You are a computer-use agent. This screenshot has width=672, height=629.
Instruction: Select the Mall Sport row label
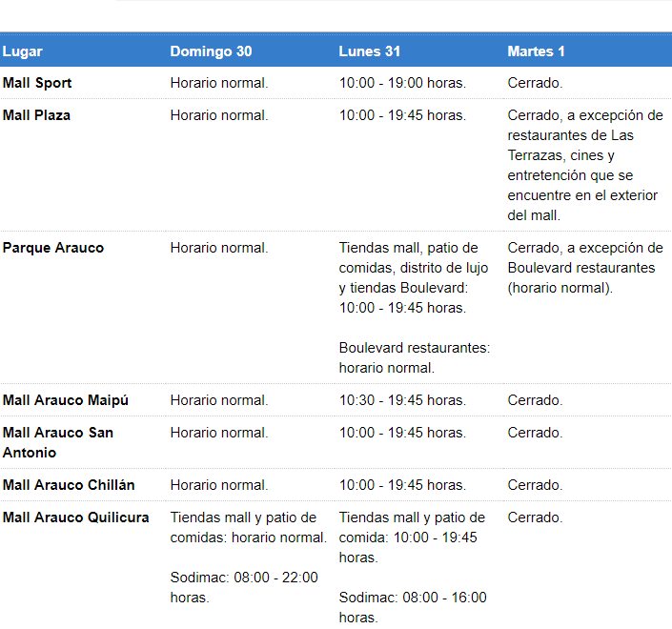[x=37, y=83]
